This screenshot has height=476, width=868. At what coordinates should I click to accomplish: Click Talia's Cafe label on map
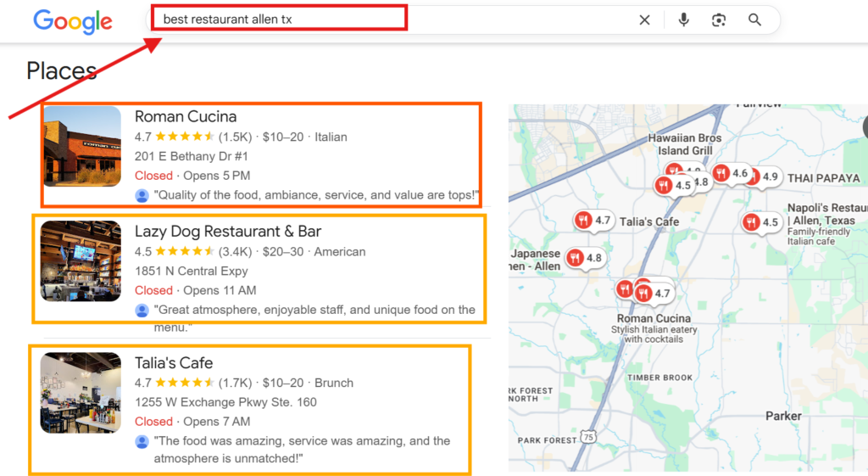649,221
